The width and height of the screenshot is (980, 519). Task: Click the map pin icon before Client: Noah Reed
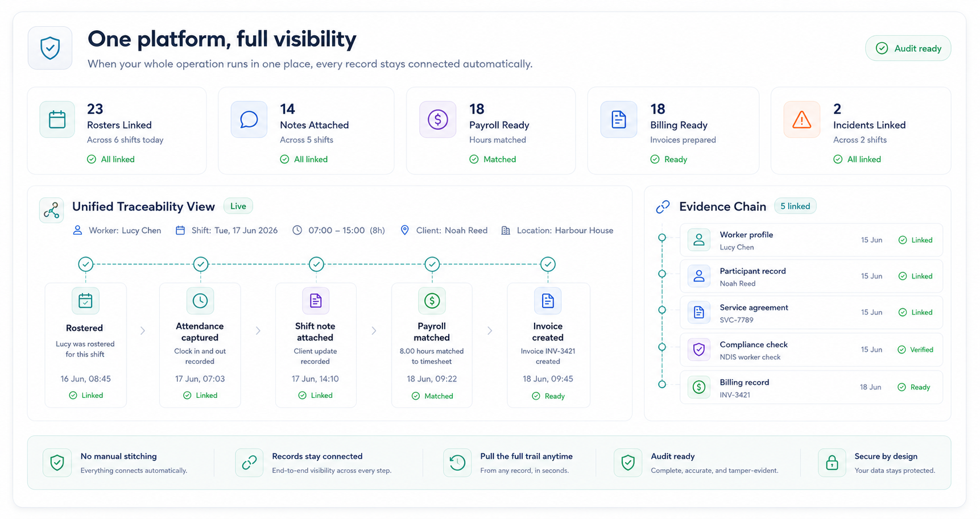click(x=405, y=230)
